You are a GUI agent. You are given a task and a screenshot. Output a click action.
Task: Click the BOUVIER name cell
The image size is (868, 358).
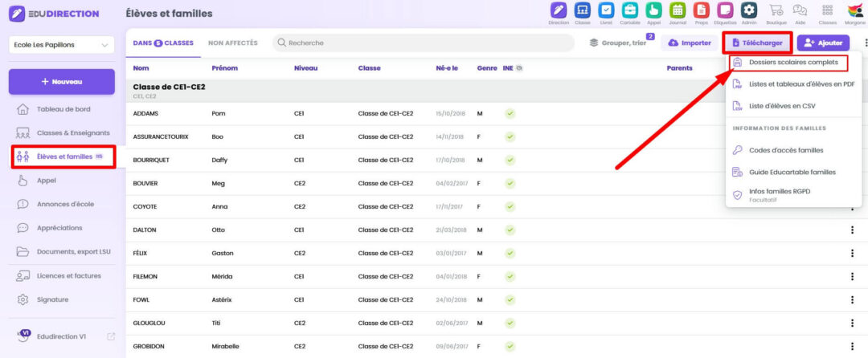[145, 183]
